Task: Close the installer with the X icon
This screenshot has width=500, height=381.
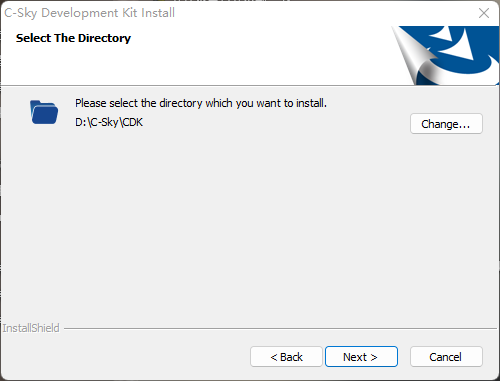Action: click(484, 13)
